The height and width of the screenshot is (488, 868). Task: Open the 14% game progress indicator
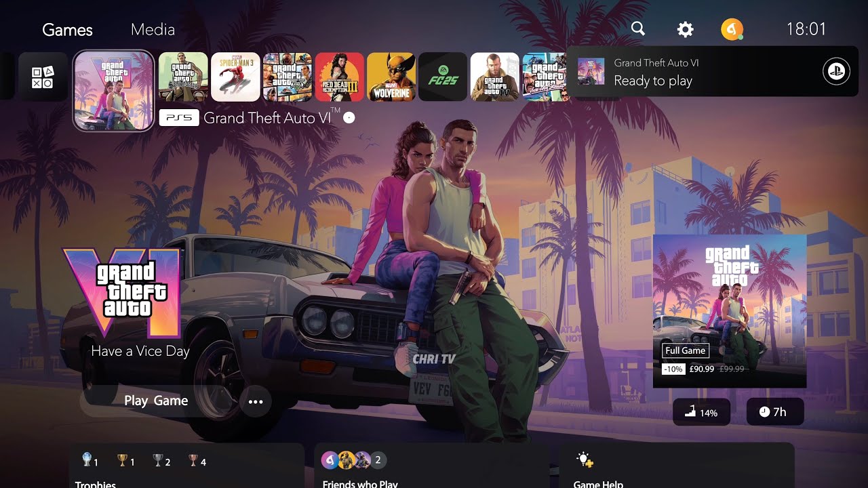[701, 412]
